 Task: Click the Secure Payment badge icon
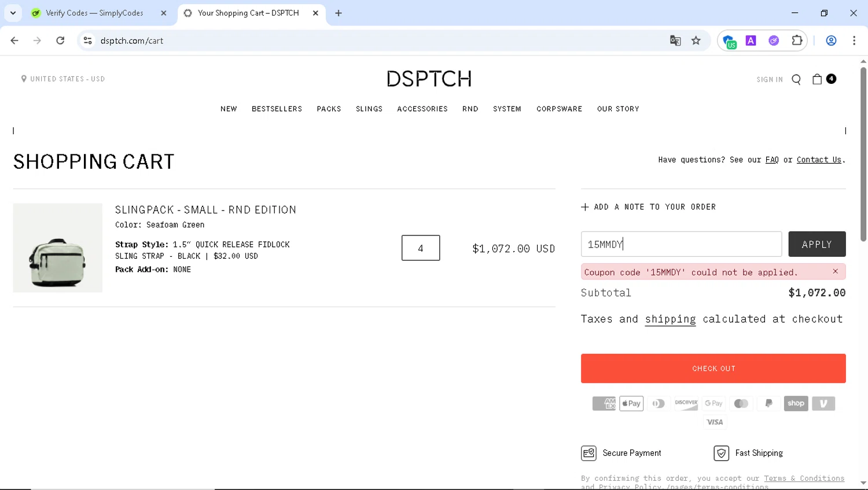[x=589, y=453]
